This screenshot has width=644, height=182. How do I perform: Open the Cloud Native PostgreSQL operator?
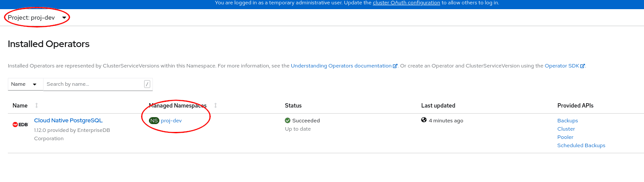pos(68,121)
